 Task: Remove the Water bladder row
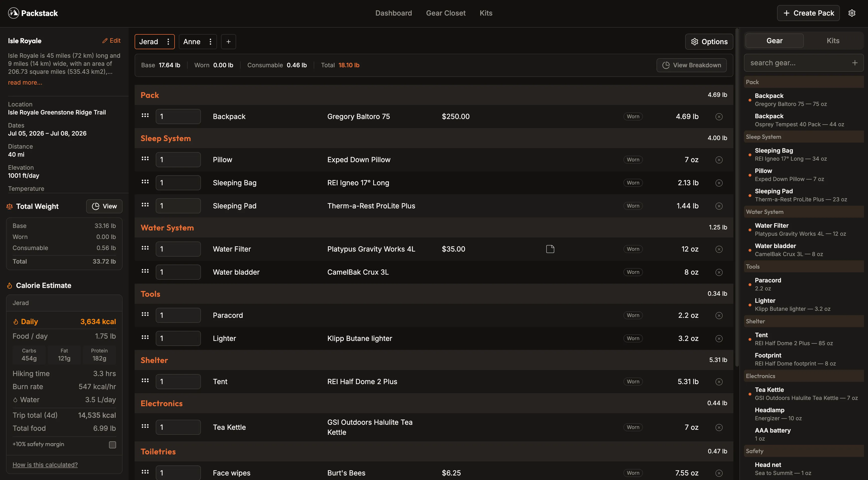click(719, 272)
